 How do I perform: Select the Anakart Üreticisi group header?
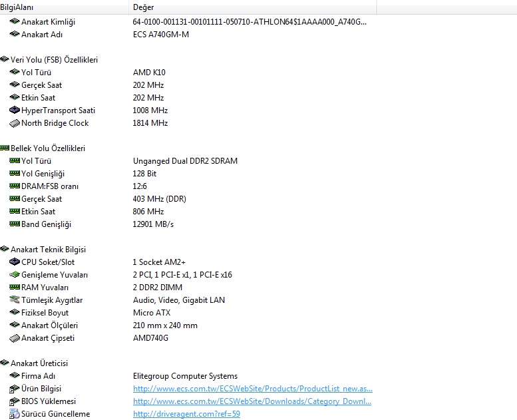pos(39,363)
